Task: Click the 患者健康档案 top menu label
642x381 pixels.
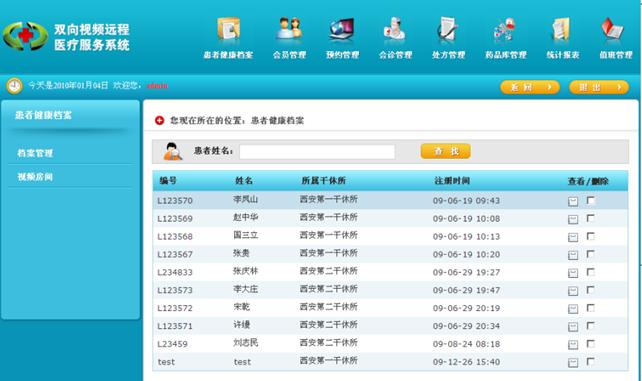Action: 228,55
